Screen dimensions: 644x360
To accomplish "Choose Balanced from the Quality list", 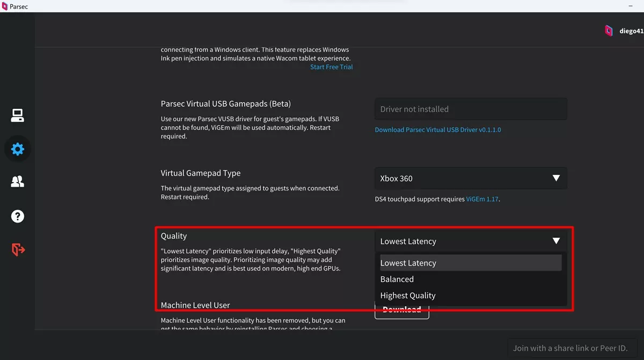I will point(397,279).
